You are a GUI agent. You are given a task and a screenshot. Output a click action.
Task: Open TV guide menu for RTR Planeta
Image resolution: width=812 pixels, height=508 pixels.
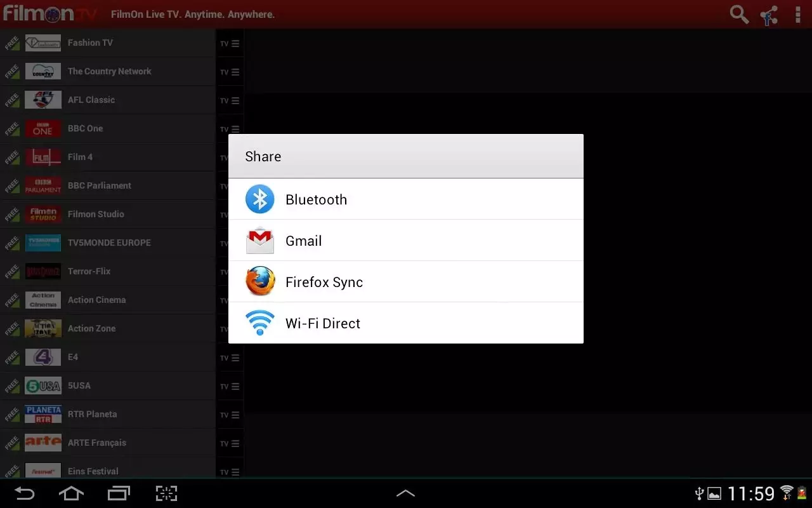click(x=230, y=415)
